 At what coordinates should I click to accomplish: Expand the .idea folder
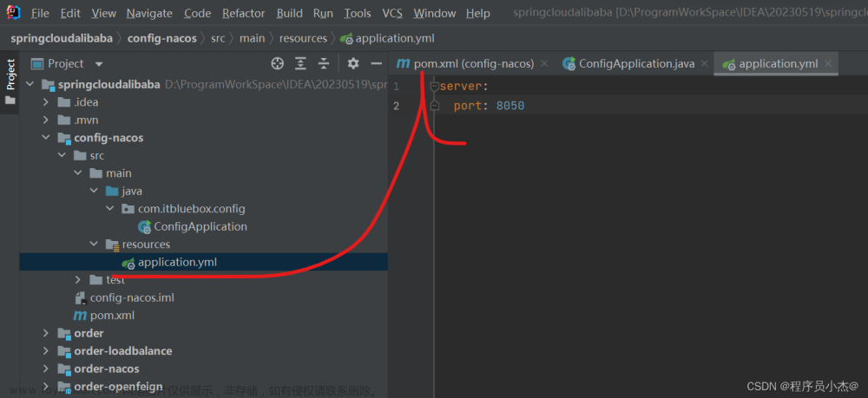point(46,102)
